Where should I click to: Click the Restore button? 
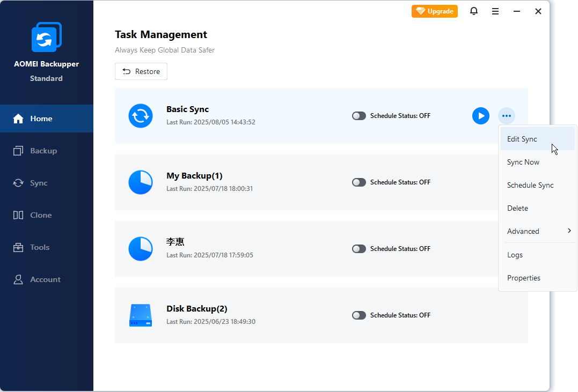click(141, 71)
